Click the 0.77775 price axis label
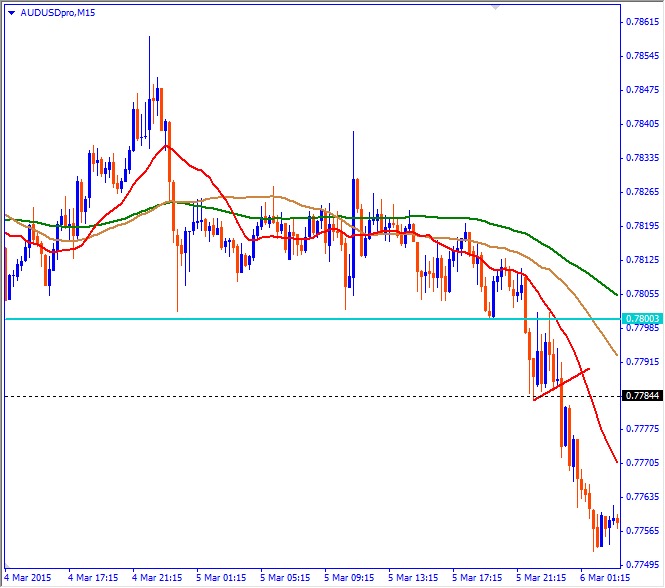 click(x=643, y=429)
